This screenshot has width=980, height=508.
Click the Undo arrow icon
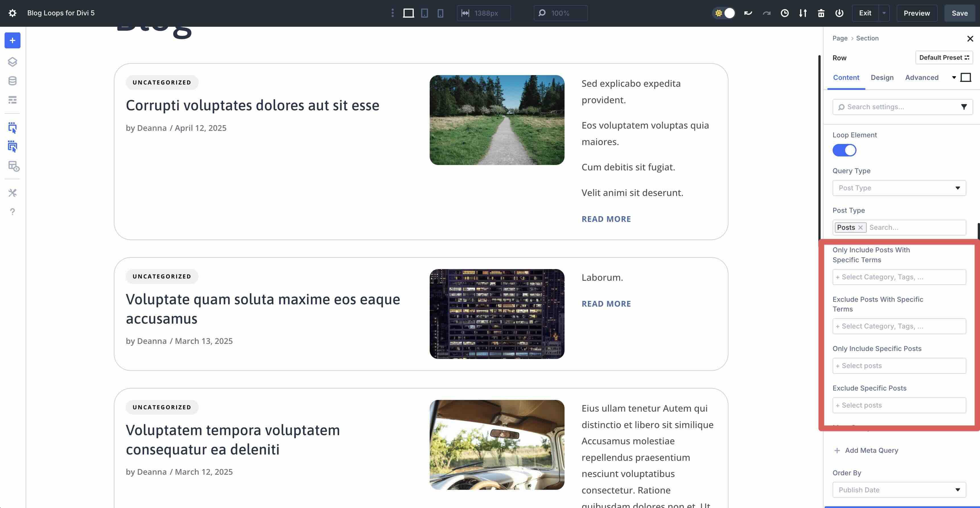click(x=748, y=13)
